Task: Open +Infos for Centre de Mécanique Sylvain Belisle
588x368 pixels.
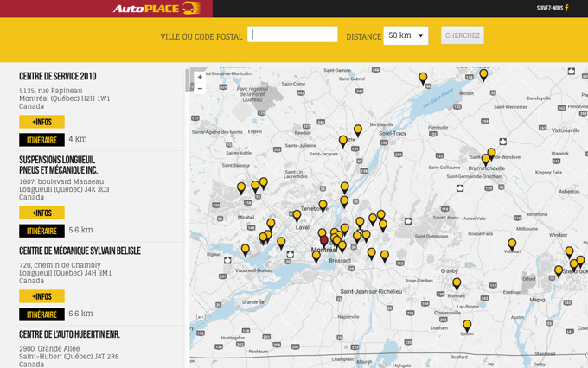Action: (x=42, y=296)
